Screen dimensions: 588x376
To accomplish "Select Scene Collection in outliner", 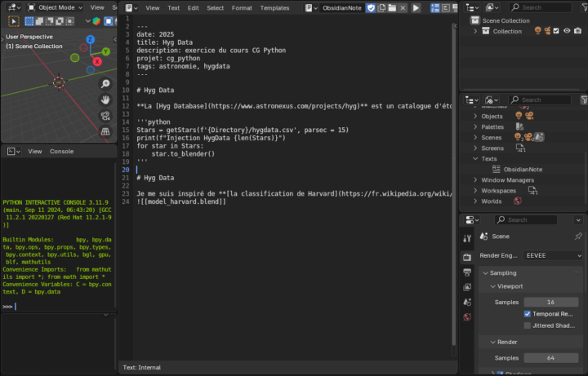I will click(x=506, y=20).
